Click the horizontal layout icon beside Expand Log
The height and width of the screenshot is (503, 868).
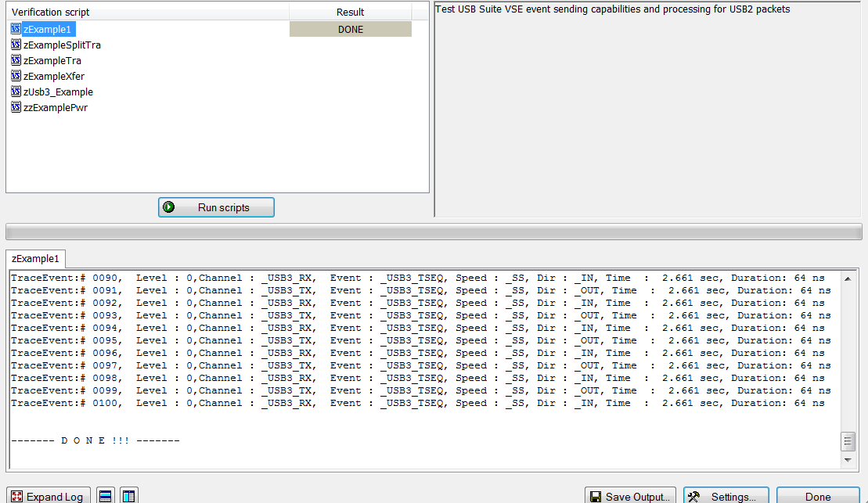click(x=105, y=496)
